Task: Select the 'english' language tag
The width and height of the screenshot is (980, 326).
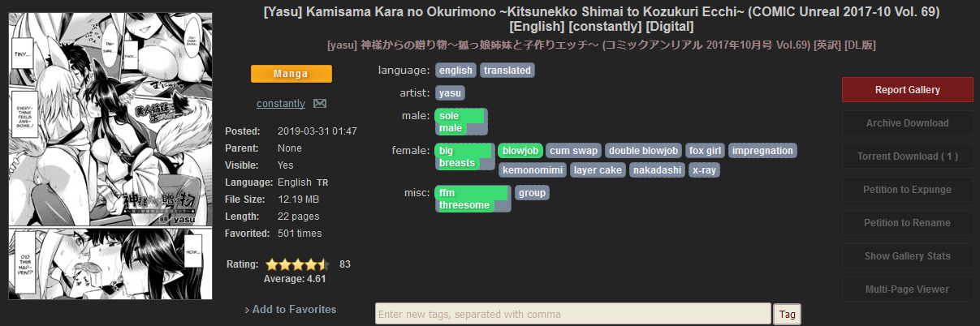Action: point(455,71)
